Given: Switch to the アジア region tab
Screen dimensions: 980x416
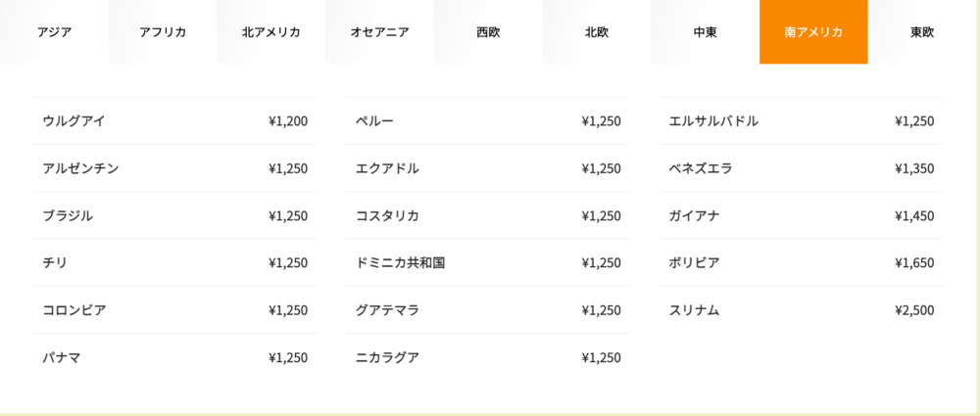Looking at the screenshot, I should pyautogui.click(x=54, y=32).
